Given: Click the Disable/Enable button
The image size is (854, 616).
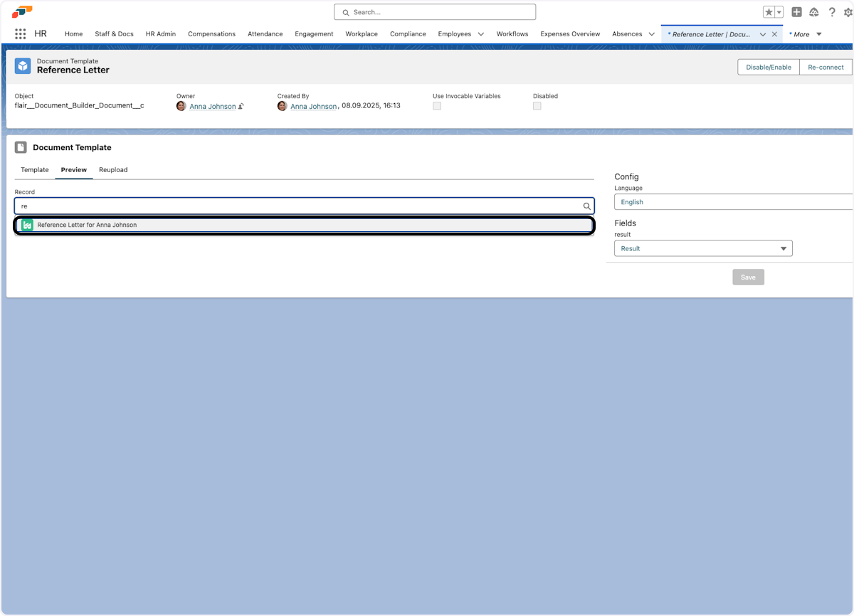Looking at the screenshot, I should (768, 67).
